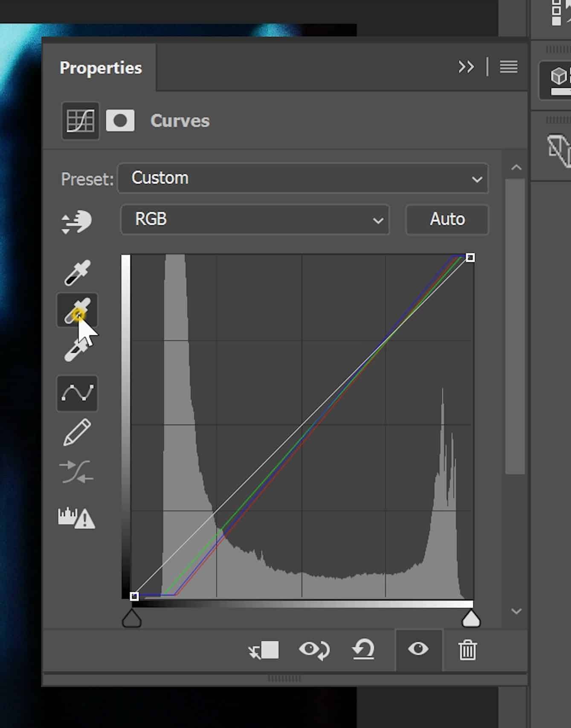Select the gray point eyedropper
This screenshot has height=728, width=571.
point(77,310)
